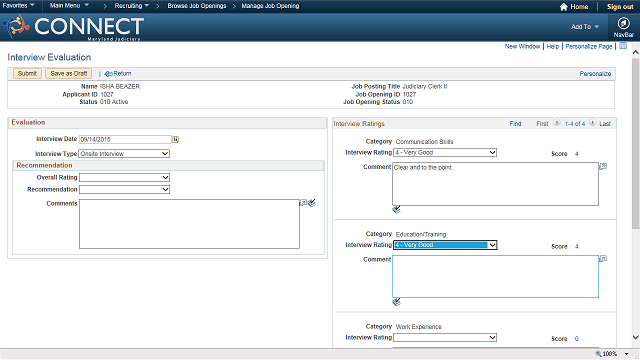Show previous row in Interview Ratings
The width and height of the screenshot is (640, 360).
(557, 122)
